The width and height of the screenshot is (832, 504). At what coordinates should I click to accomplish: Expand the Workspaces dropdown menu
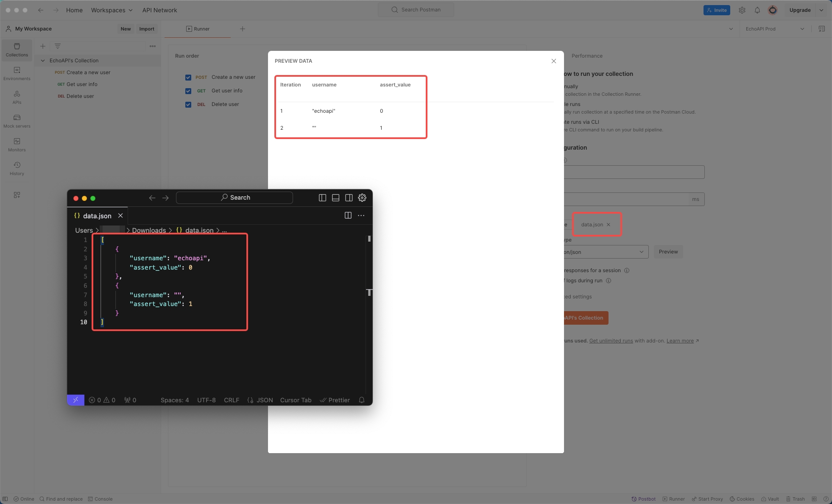[112, 10]
